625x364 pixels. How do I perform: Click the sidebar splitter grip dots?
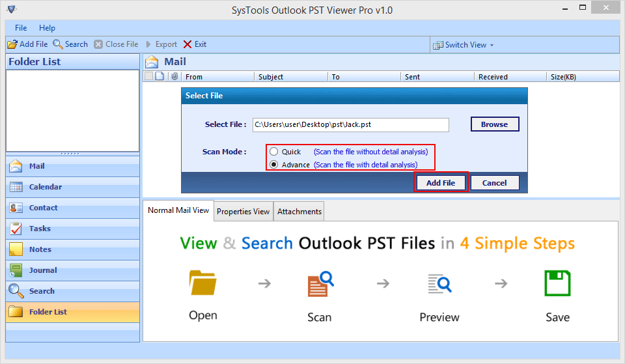pyautogui.click(x=70, y=154)
